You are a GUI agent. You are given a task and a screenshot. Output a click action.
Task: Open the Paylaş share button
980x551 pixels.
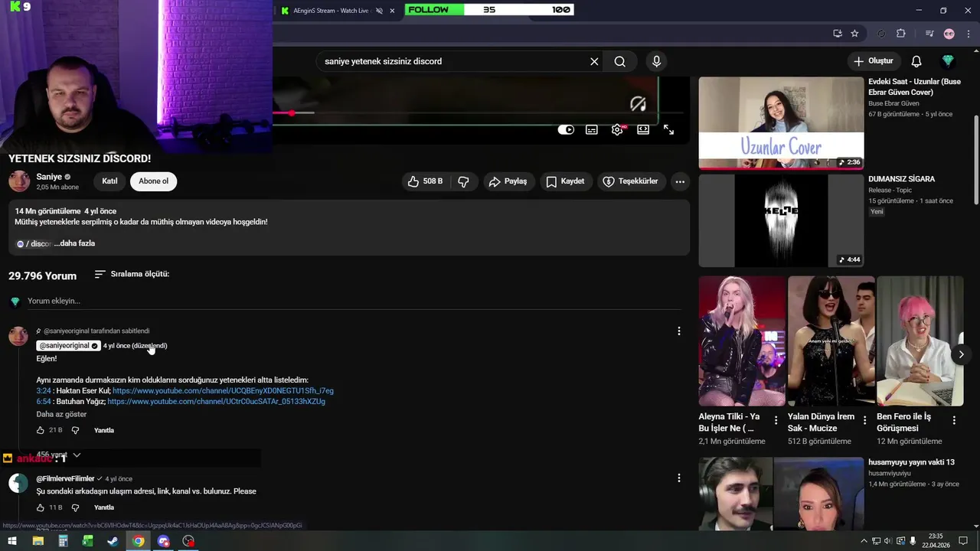click(508, 181)
